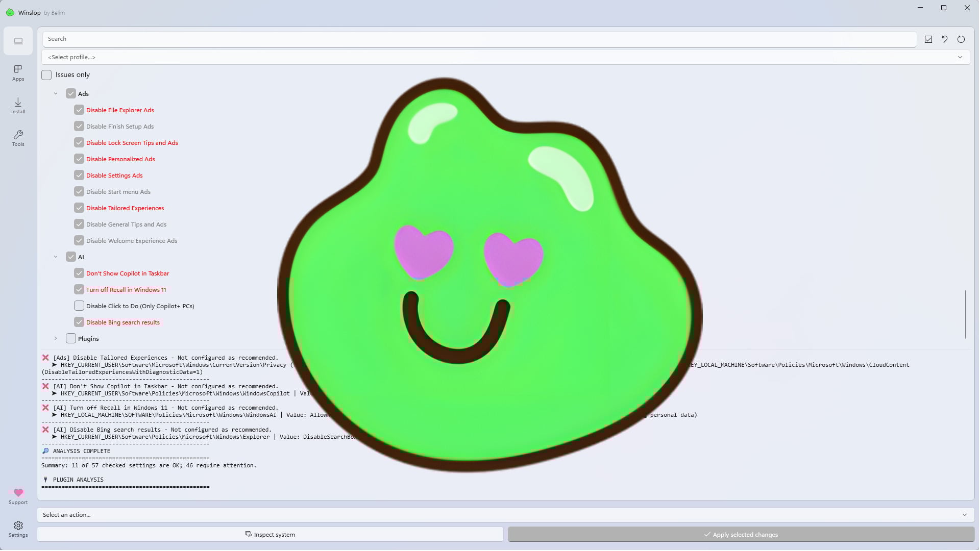980x551 pixels.
Task: Click the select-all checkmark icon near search
Action: click(x=928, y=39)
